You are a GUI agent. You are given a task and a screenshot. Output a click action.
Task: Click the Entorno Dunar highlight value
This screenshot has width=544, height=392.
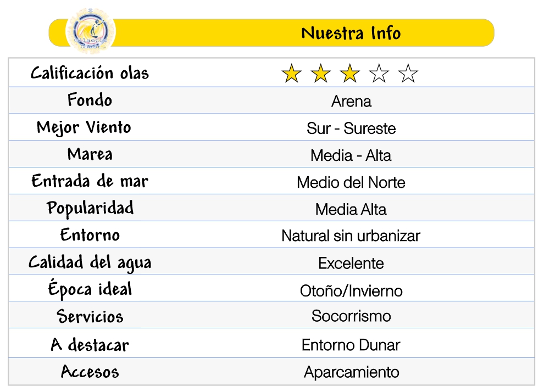(351, 345)
